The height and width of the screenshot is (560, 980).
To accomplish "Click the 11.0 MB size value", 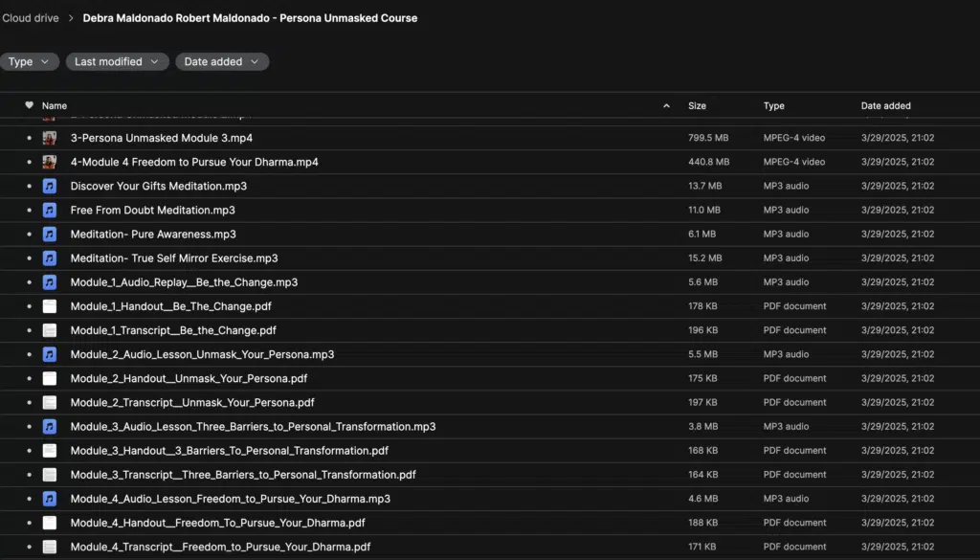I will (704, 210).
